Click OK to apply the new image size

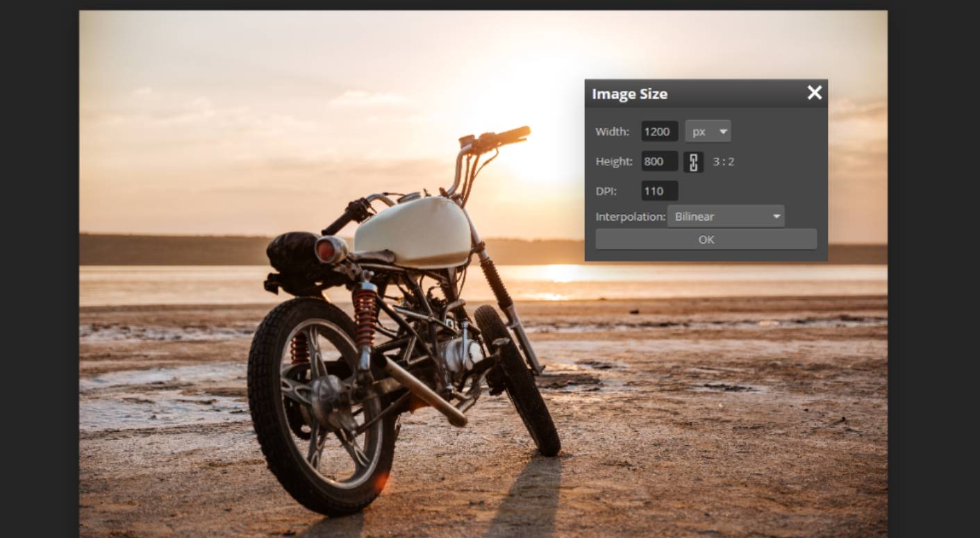point(705,239)
